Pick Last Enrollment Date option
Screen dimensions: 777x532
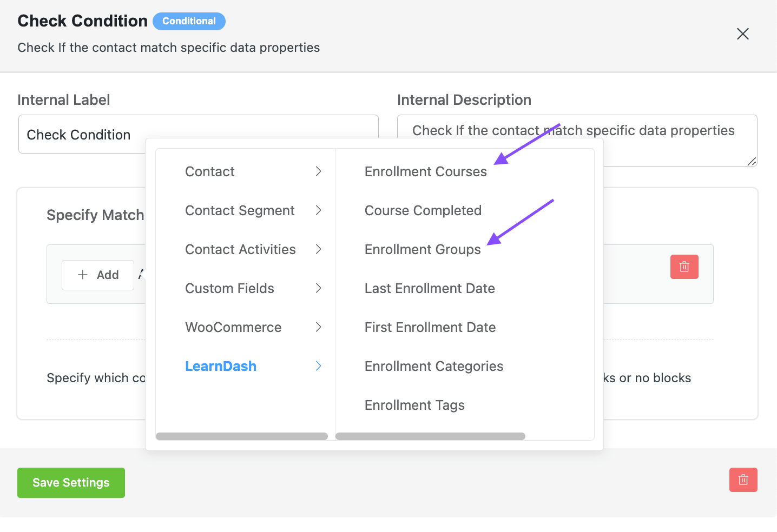429,288
